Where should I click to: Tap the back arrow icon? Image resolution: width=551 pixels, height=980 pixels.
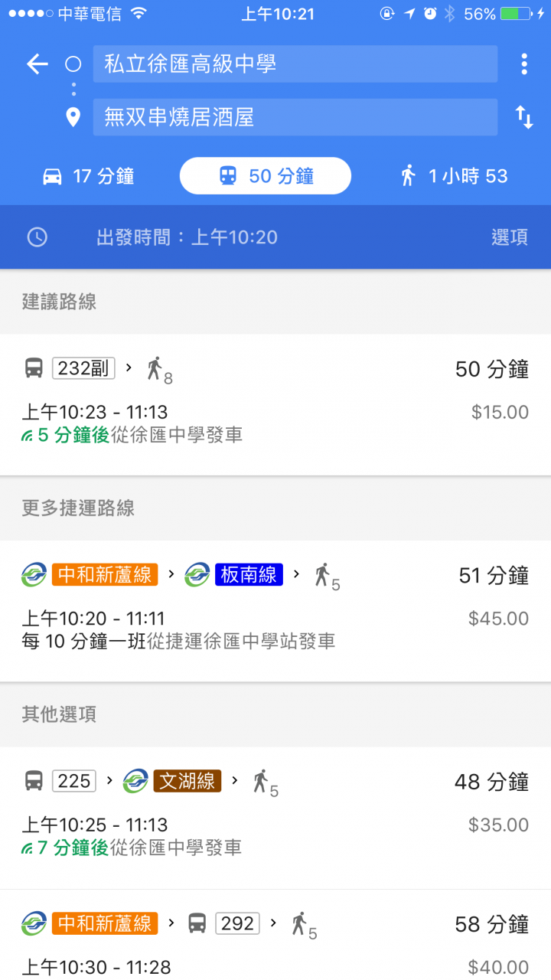[x=37, y=64]
